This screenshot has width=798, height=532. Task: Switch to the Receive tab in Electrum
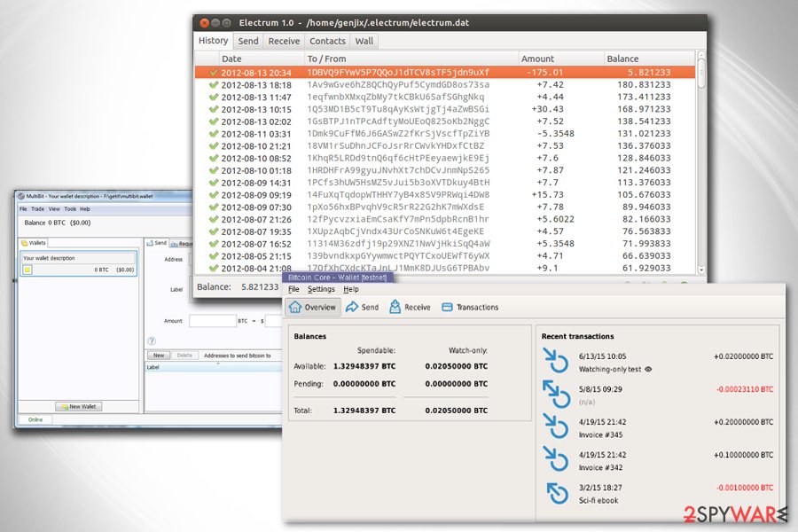tap(284, 42)
